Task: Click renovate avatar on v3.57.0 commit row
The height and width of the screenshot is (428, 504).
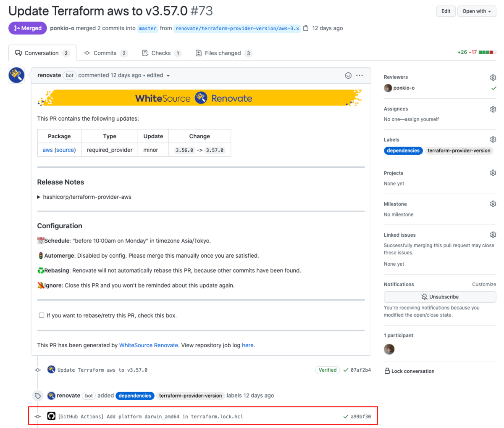Action: [x=51, y=370]
